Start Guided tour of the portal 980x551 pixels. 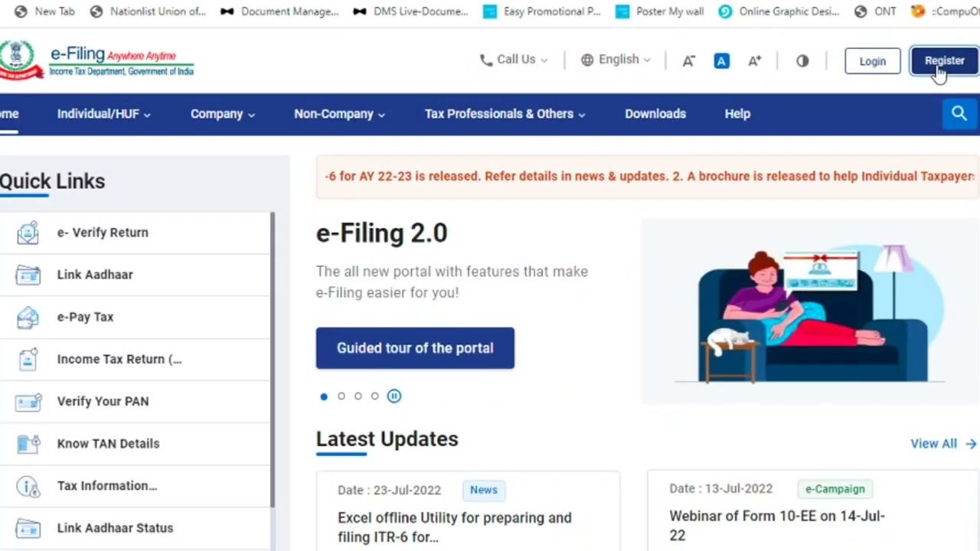pos(415,348)
